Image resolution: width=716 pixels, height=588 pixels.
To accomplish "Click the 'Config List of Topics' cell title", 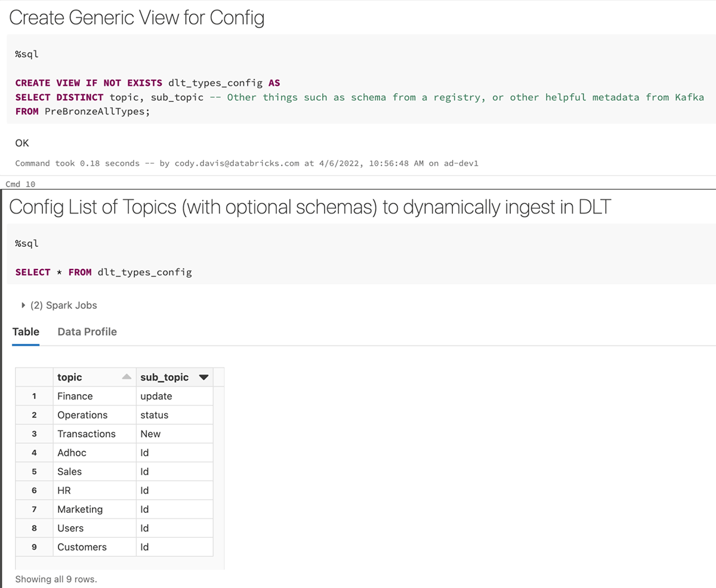I will point(309,206).
